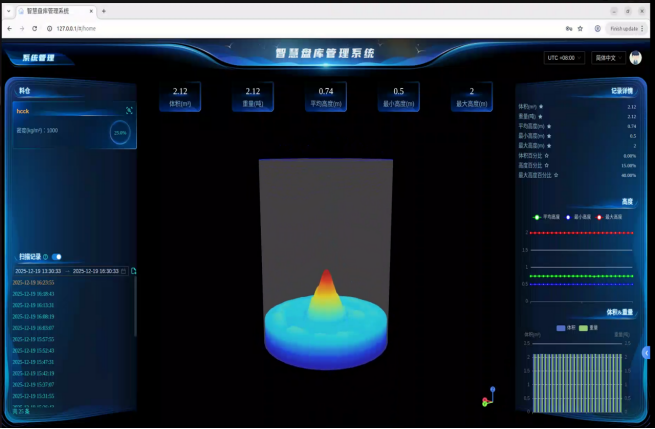Click the fullscreen icon on hcck silo
Image resolution: width=655 pixels, height=429 pixels.
click(128, 111)
